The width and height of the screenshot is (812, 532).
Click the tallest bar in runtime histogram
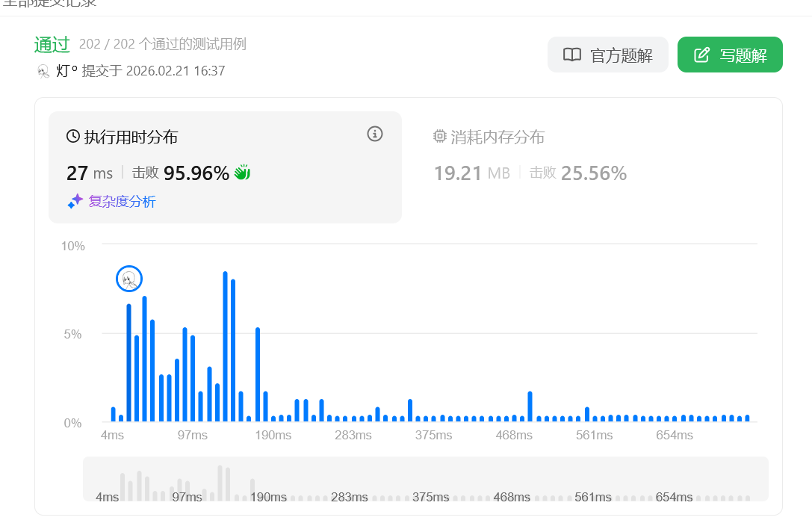(225, 347)
